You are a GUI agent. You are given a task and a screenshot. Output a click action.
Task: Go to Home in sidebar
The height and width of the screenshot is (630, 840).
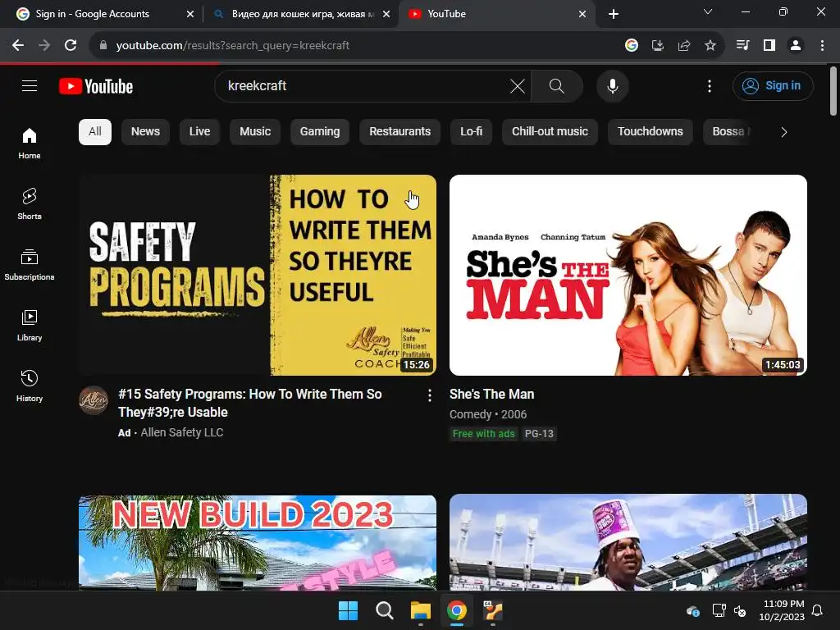coord(30,144)
